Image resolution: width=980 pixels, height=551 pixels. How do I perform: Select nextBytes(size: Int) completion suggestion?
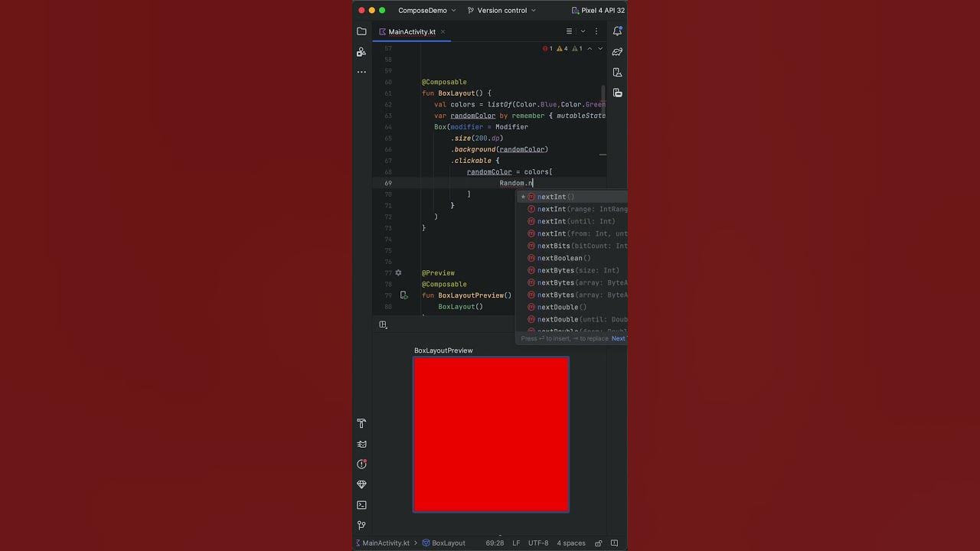572,270
